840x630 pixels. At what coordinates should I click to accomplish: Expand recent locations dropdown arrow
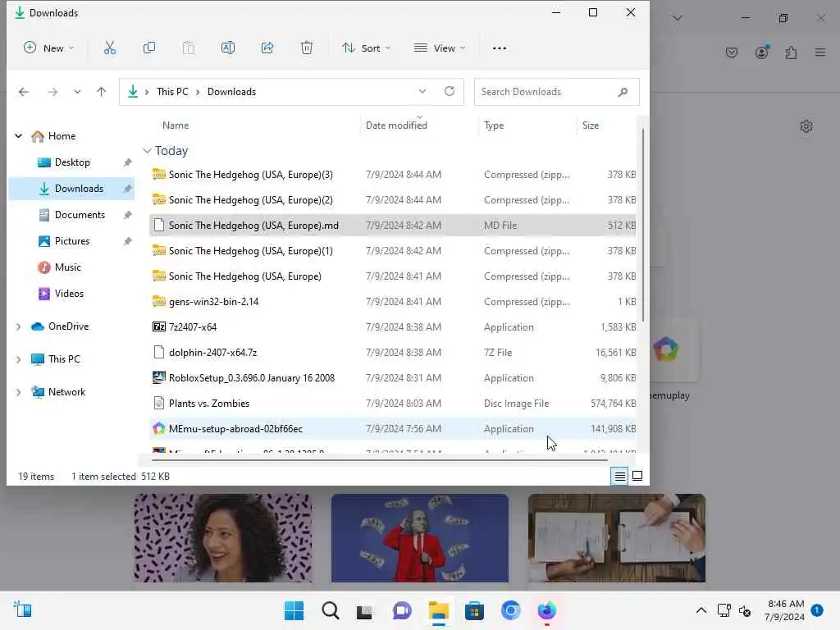coord(77,92)
